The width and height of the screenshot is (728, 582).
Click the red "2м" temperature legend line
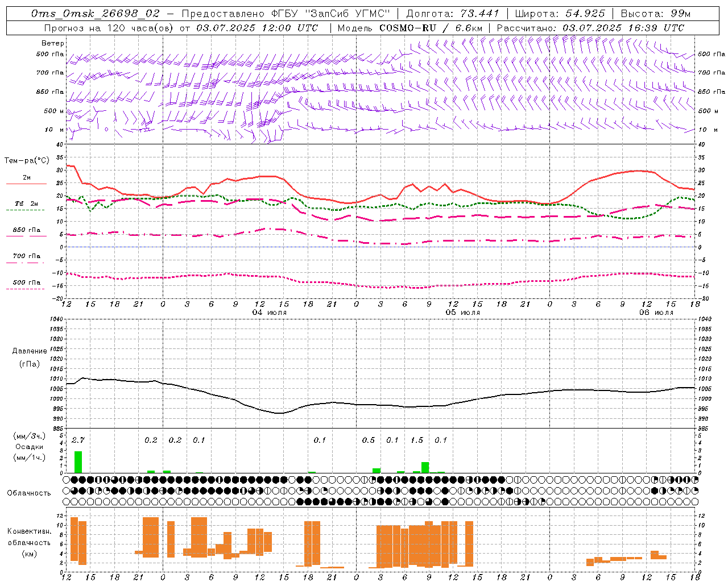[26, 184]
